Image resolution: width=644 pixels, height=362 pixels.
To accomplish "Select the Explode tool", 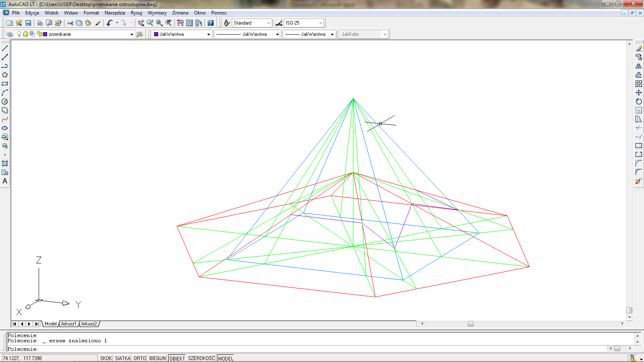I will [x=639, y=181].
